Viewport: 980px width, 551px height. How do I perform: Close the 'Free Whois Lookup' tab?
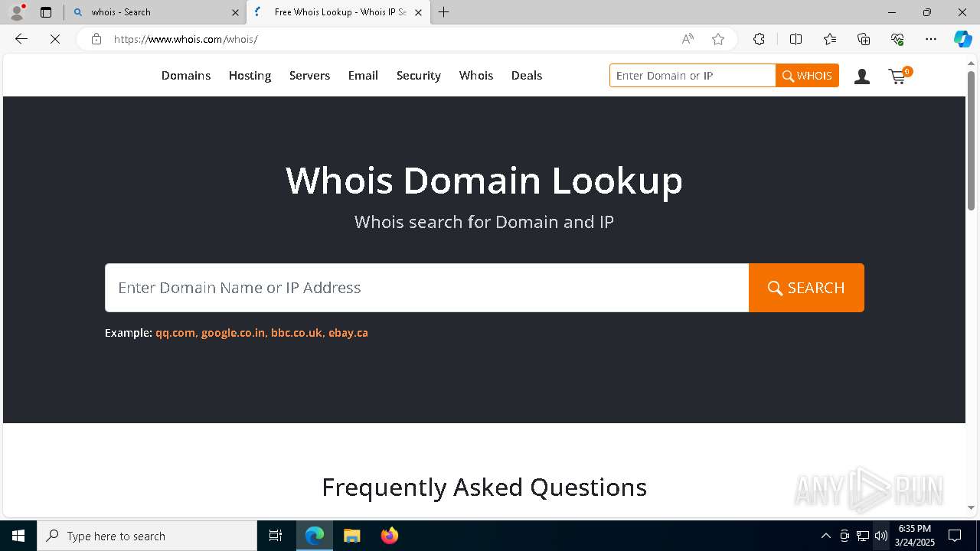418,12
